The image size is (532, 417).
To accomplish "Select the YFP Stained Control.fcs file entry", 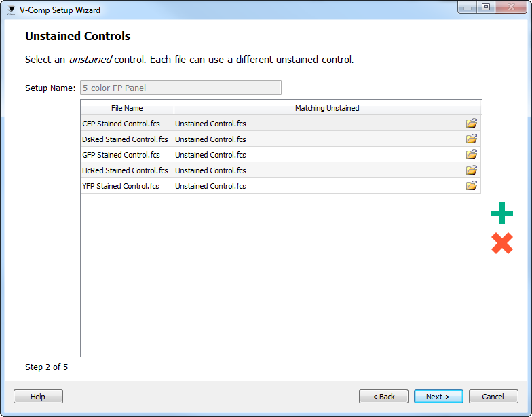I will (121, 186).
